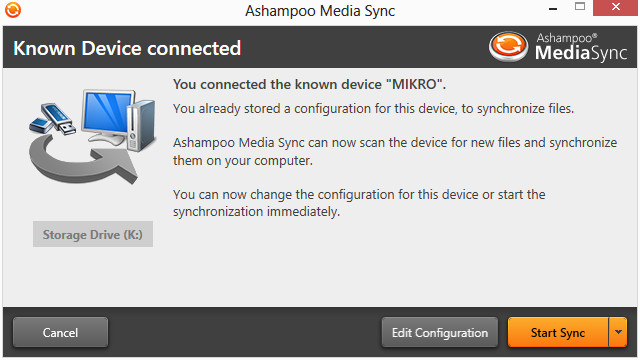The image size is (640, 360).
Task: Click the Ashampoo MediaSync brand text
Action: coord(580,47)
